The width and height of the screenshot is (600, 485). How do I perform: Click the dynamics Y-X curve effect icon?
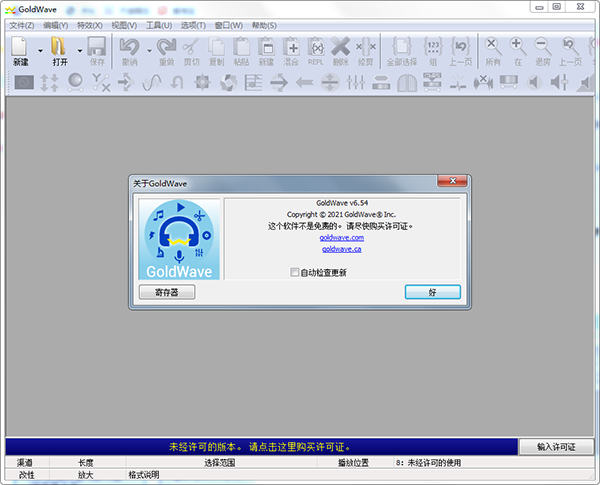click(x=101, y=82)
